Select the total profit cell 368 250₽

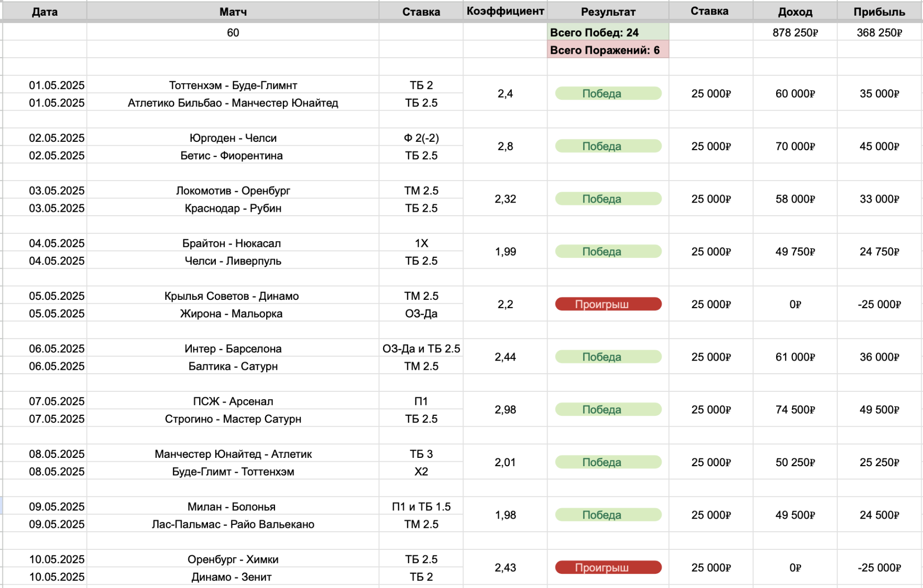879,33
